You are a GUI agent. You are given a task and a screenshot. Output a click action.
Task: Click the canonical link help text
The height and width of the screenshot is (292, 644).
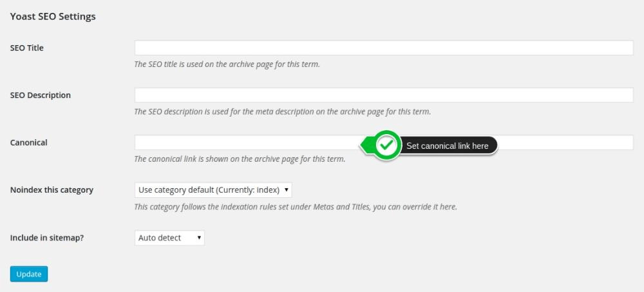pyautogui.click(x=240, y=159)
